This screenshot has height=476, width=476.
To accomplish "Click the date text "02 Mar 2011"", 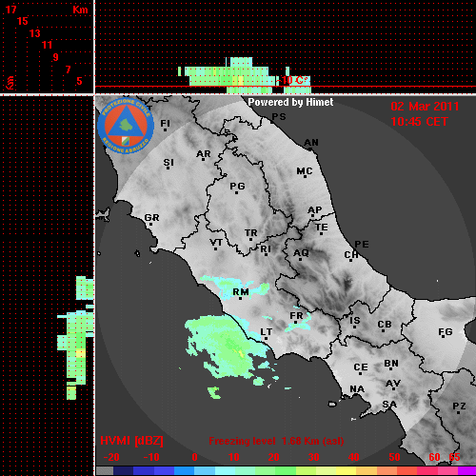I will (425, 107).
